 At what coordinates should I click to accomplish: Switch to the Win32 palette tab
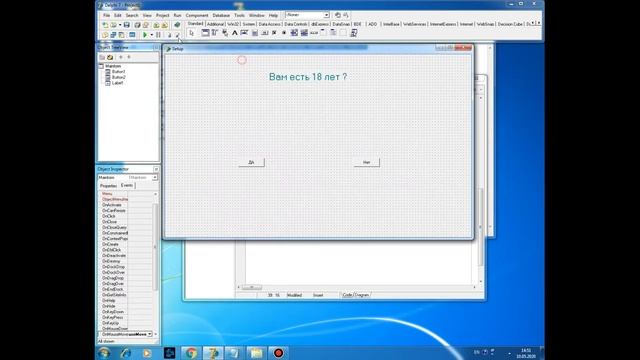pos(233,24)
